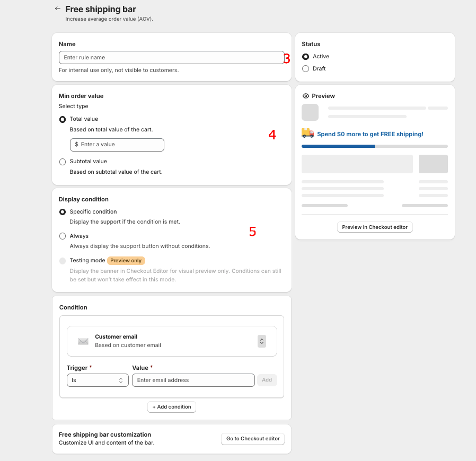Viewport: 476px width, 461px height.
Task: Click the free shipping progress bar
Action: pyautogui.click(x=375, y=146)
